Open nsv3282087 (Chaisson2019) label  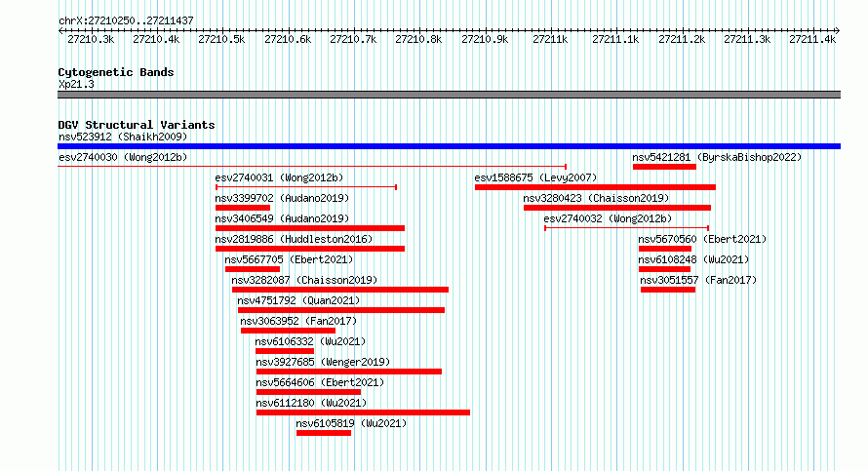point(304,280)
